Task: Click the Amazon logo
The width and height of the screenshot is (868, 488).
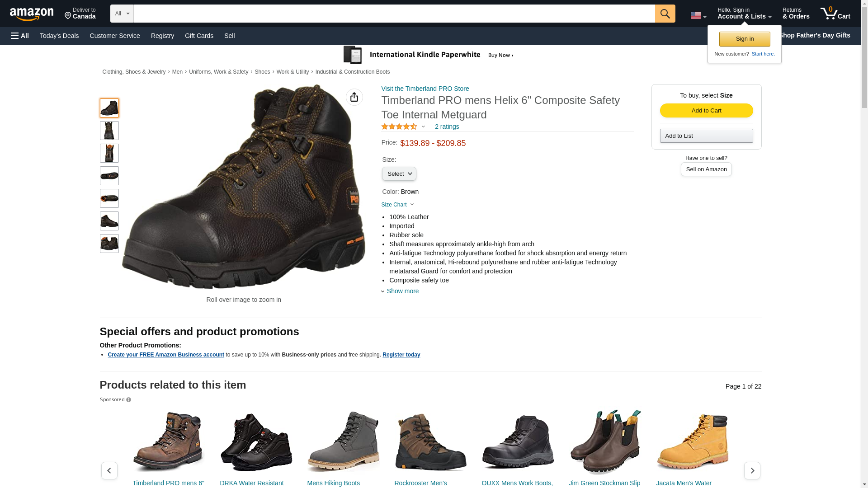Action: coord(32,14)
